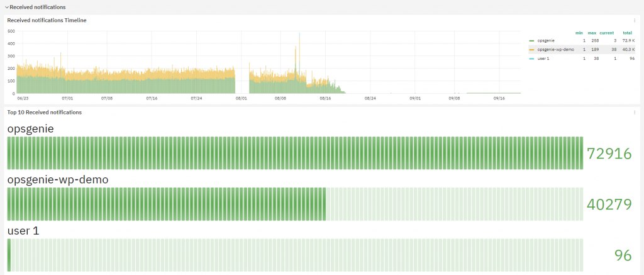This screenshot has height=275, width=644.
Task: Click the 96 bar gauge value
Action: [623, 255]
